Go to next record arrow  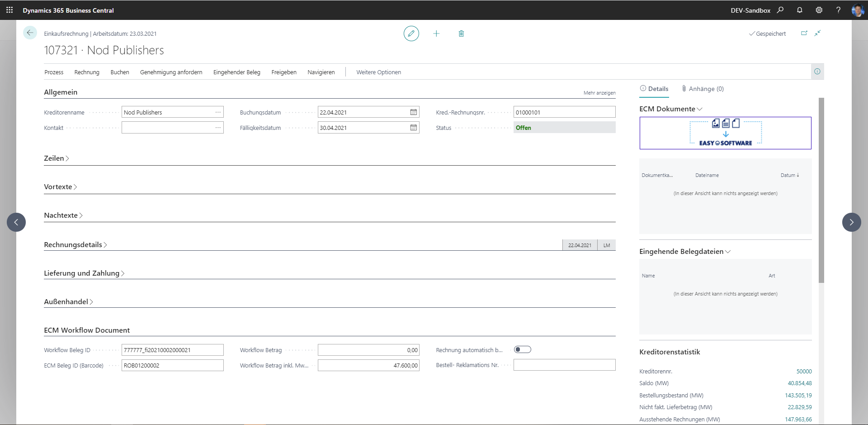click(x=852, y=222)
